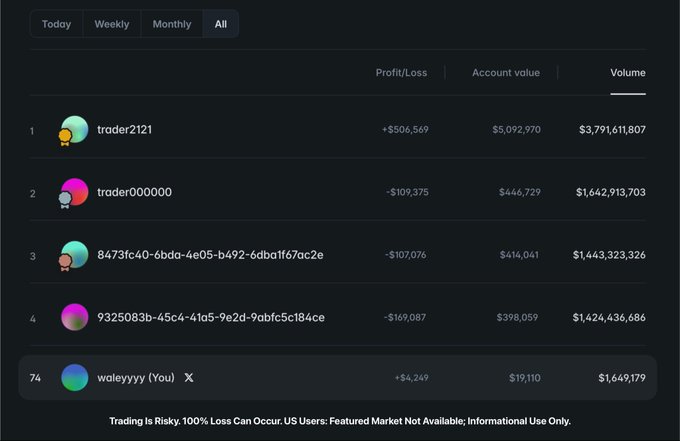Sort by Account value column
The height and width of the screenshot is (441, 680).
(506, 72)
